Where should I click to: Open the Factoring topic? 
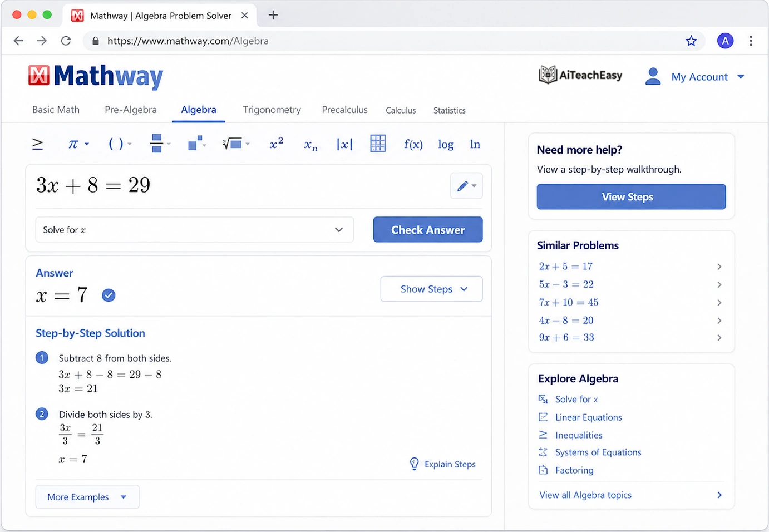pos(574,470)
